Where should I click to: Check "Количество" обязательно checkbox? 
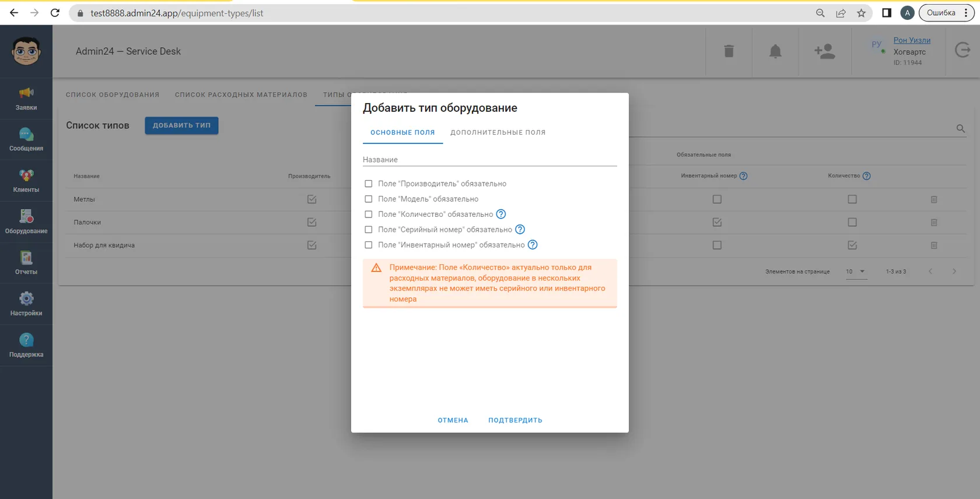[x=369, y=214]
